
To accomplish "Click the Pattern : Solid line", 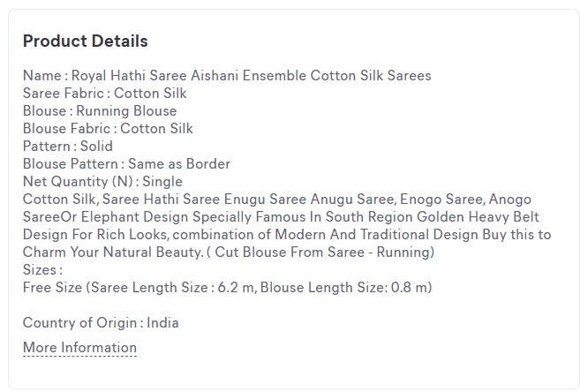I will [68, 146].
